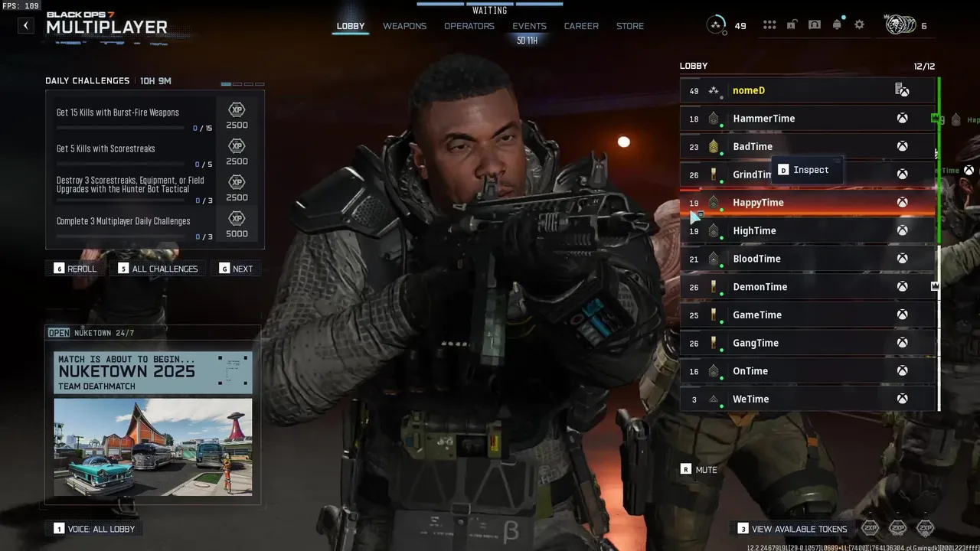980x551 pixels.
Task: Open the Weapons tab
Action: 404,26
